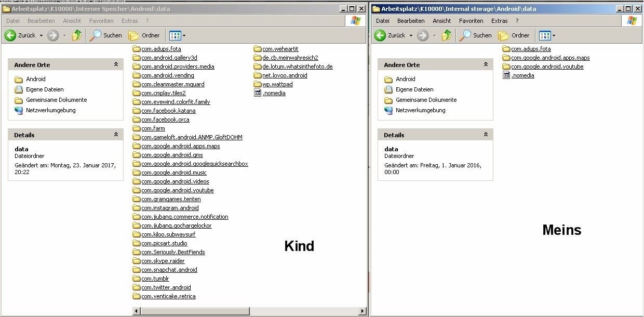Select com.google.android.gms folder
Viewport: 644px width, 317px height.
pos(168,155)
